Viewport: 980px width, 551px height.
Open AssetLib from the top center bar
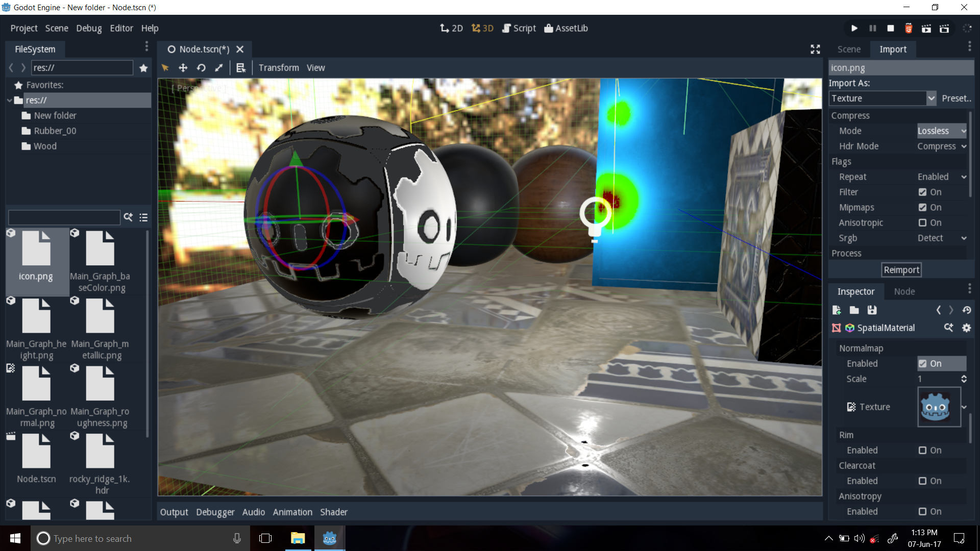click(566, 28)
